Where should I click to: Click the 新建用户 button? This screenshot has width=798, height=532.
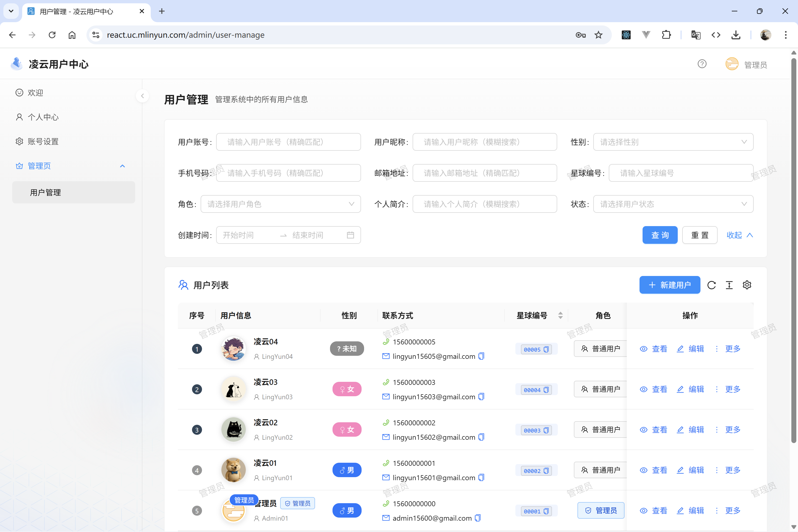pos(669,285)
